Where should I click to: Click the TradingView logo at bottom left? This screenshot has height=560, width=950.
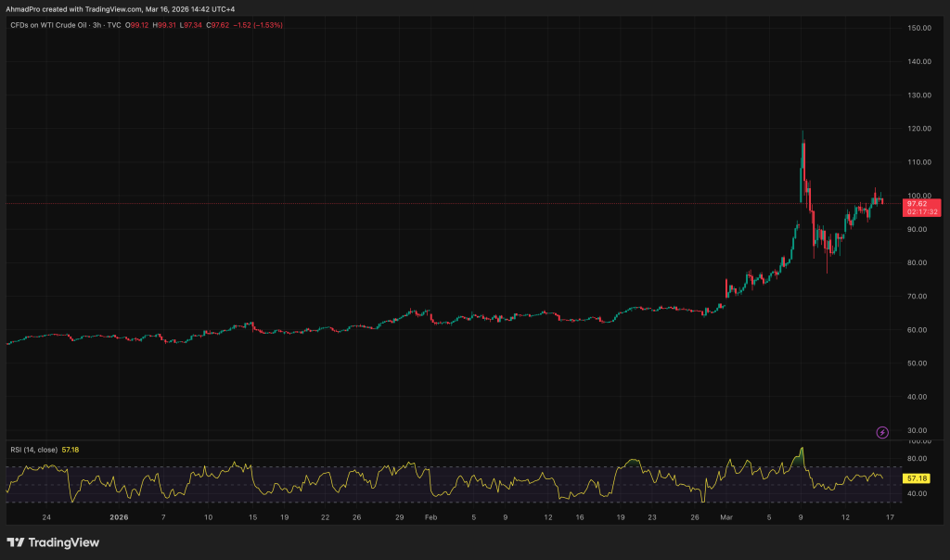51,542
